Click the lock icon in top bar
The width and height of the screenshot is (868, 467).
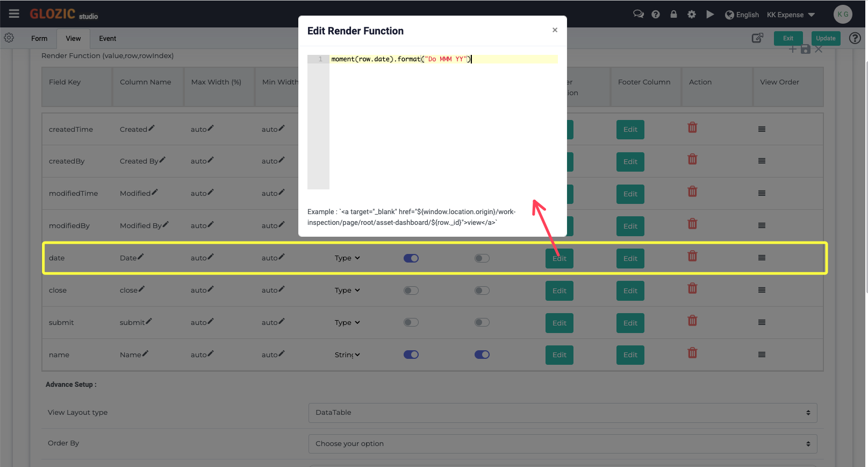point(673,15)
